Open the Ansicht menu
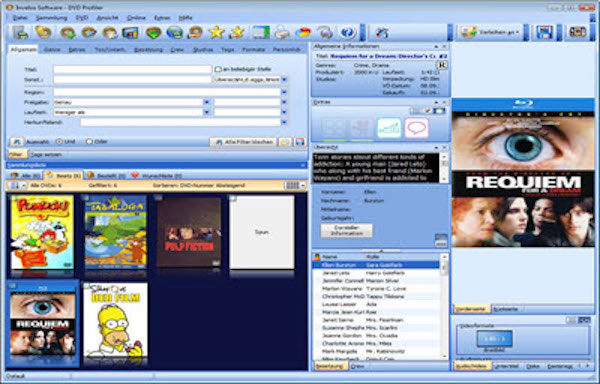The height and width of the screenshot is (384, 600). coord(107,18)
